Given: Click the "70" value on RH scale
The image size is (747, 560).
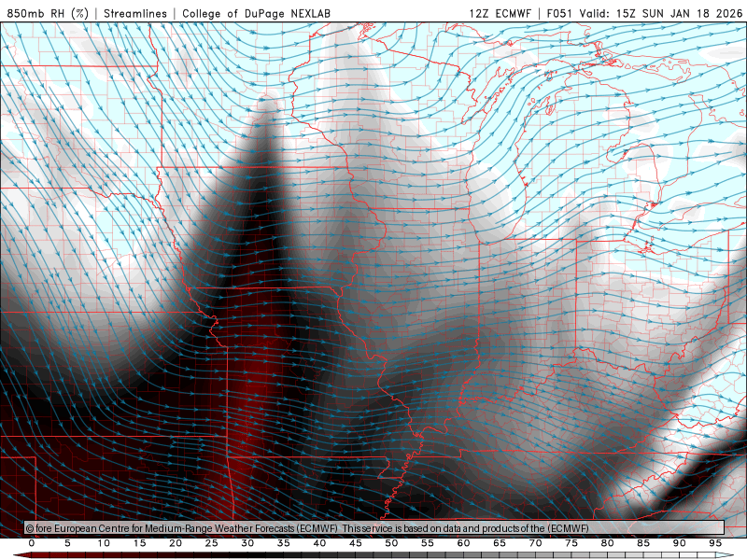Looking at the screenshot, I should pos(535,543).
